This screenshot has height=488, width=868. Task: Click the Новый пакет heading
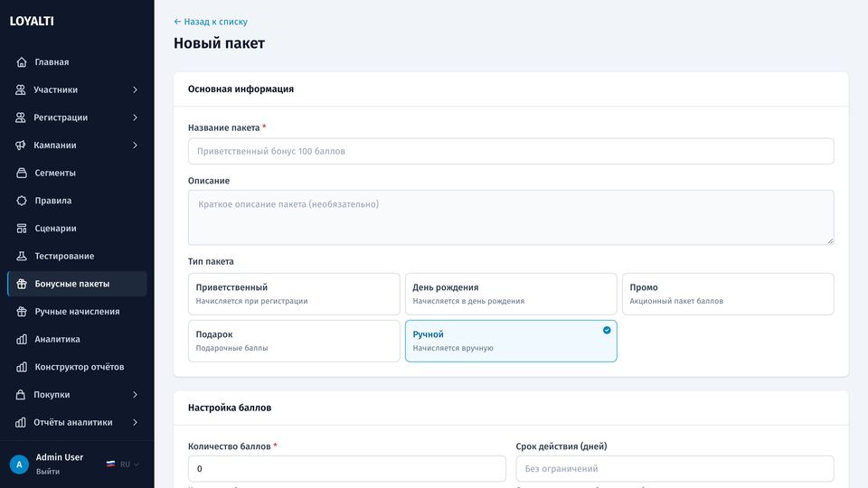pyautogui.click(x=219, y=43)
